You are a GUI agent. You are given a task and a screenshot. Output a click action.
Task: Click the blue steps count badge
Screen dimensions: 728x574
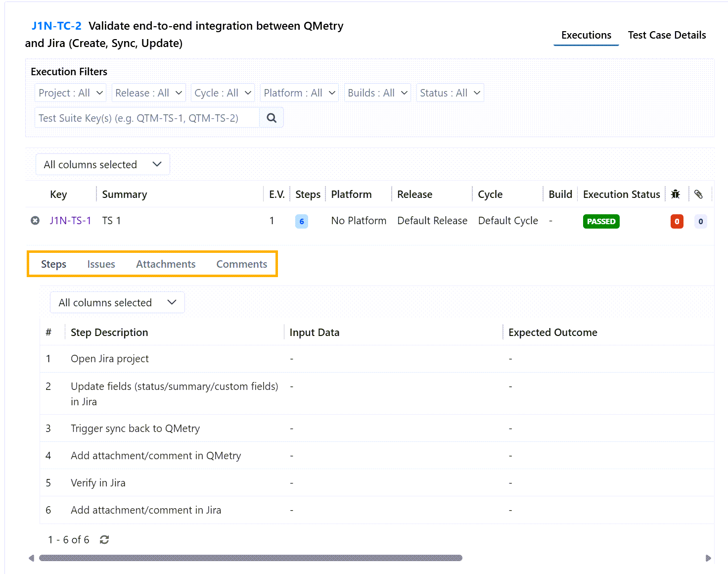[301, 222]
